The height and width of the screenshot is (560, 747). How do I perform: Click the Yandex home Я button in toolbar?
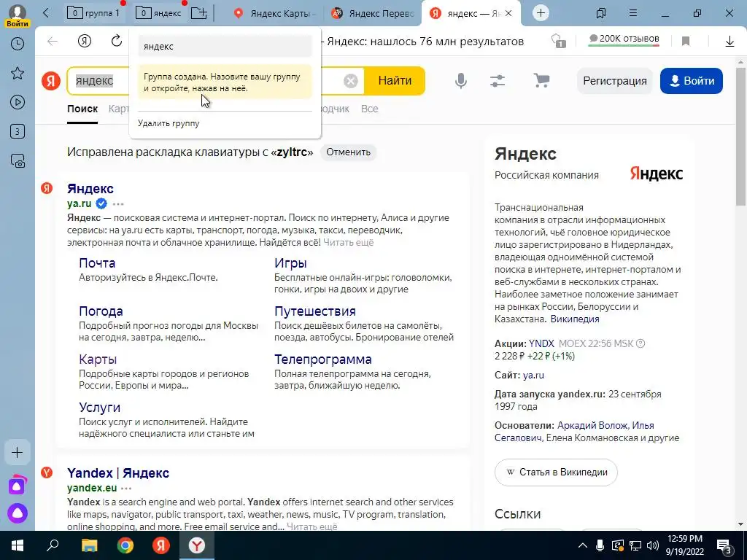[x=85, y=42]
